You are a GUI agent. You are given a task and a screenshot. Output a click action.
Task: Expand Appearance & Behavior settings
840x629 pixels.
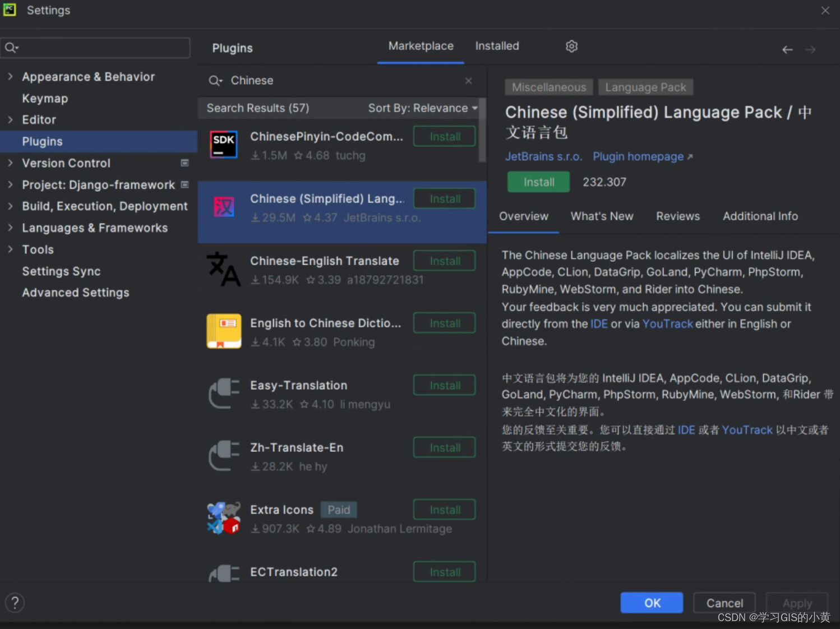coord(10,76)
